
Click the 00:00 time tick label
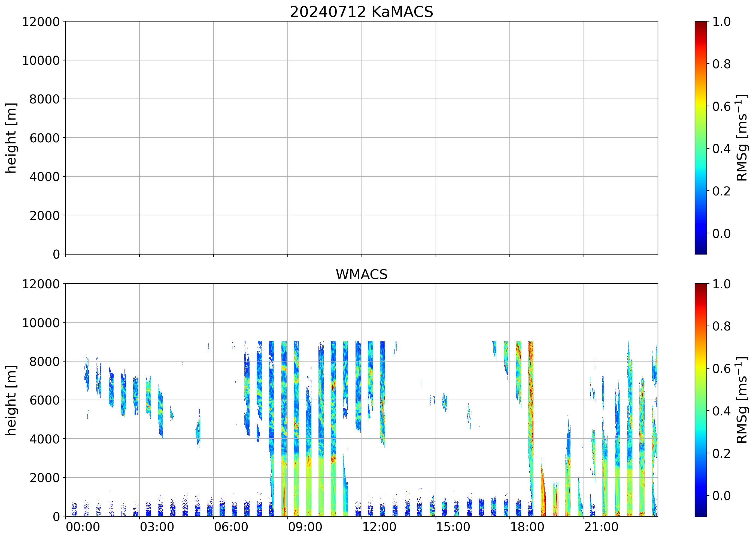[83, 527]
